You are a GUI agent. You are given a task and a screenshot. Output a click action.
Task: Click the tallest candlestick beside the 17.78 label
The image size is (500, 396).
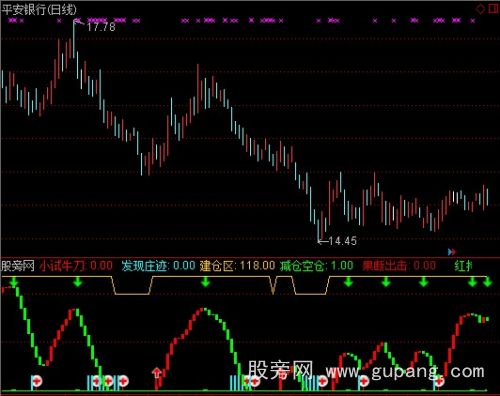(74, 39)
